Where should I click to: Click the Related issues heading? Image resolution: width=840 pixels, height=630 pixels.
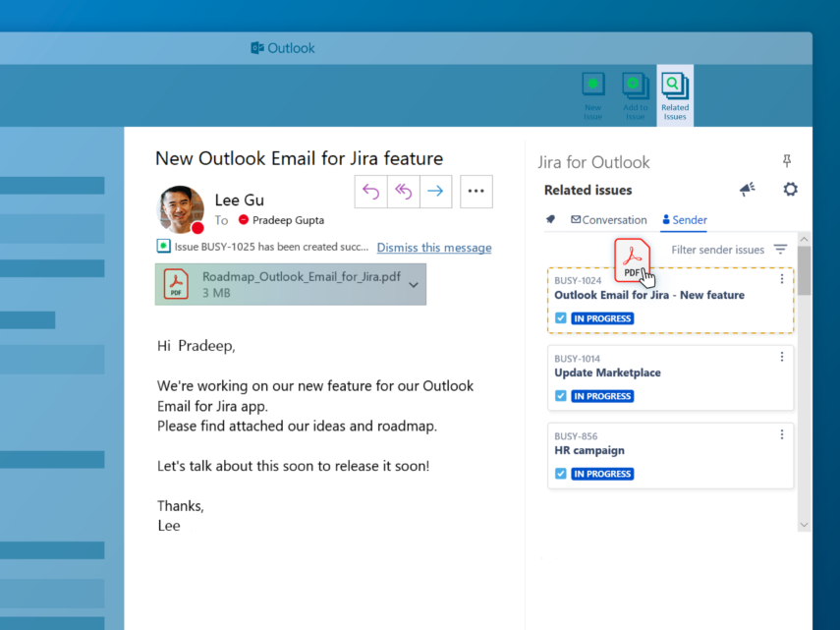[x=588, y=190]
